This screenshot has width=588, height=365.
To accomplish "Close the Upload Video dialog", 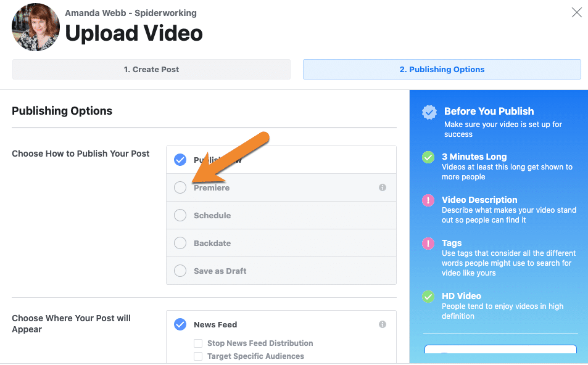I will pos(576,12).
